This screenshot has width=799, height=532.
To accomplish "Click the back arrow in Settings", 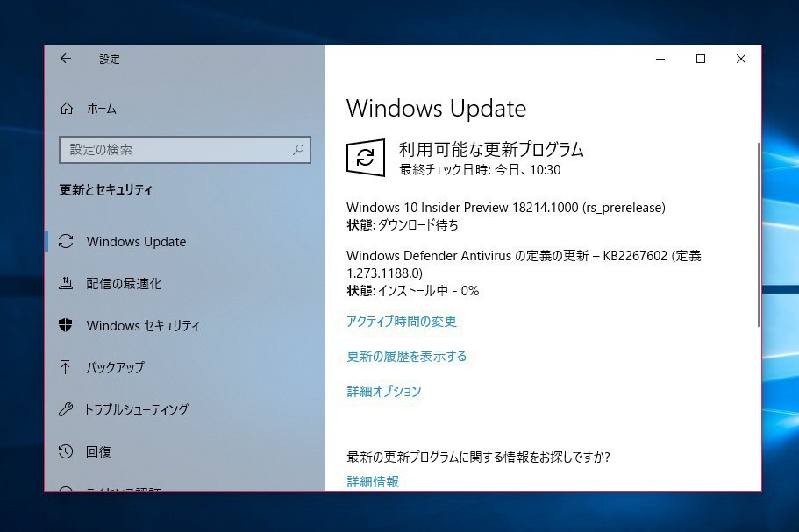I will coord(66,59).
